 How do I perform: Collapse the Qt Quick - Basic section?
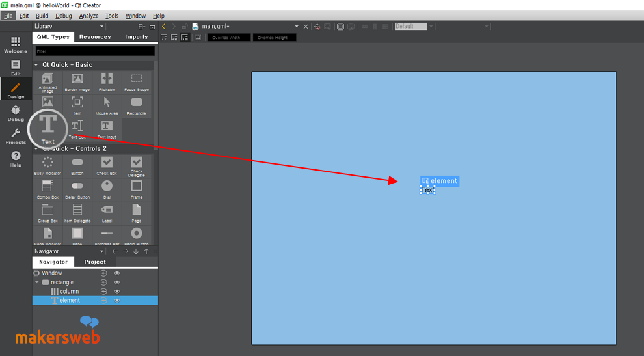tap(36, 65)
